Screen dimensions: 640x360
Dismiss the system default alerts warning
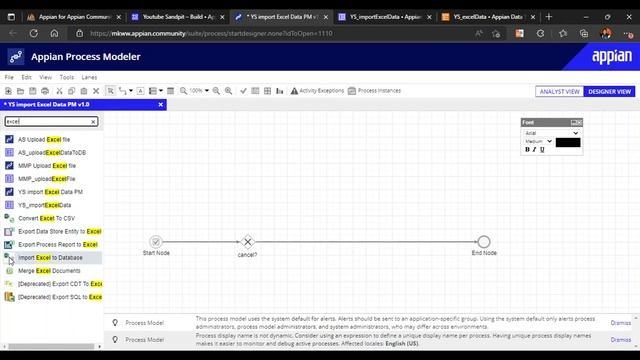pos(620,323)
